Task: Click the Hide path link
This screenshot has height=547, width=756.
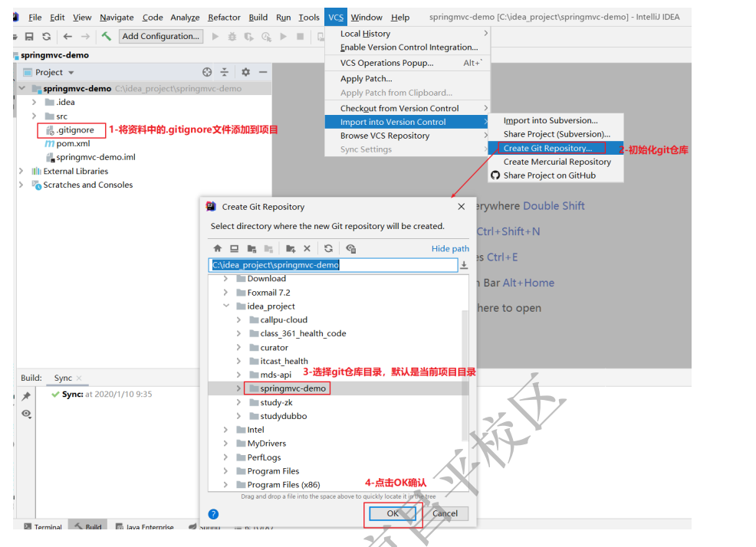Action: coord(450,249)
